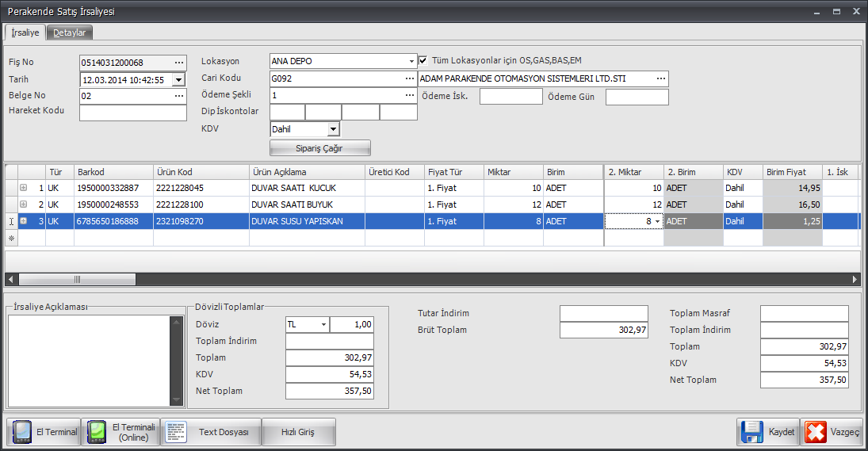
Task: Click Hızlı Giriş button
Action: coord(298,432)
